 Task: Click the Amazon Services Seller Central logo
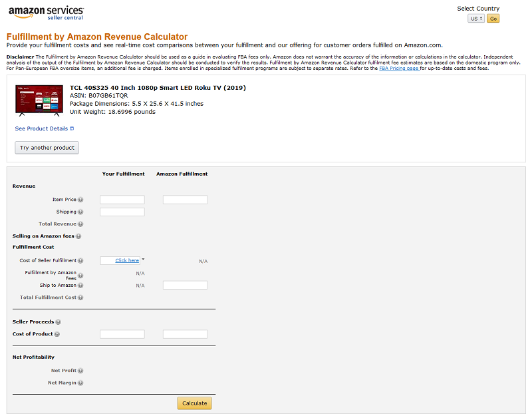(x=46, y=13)
